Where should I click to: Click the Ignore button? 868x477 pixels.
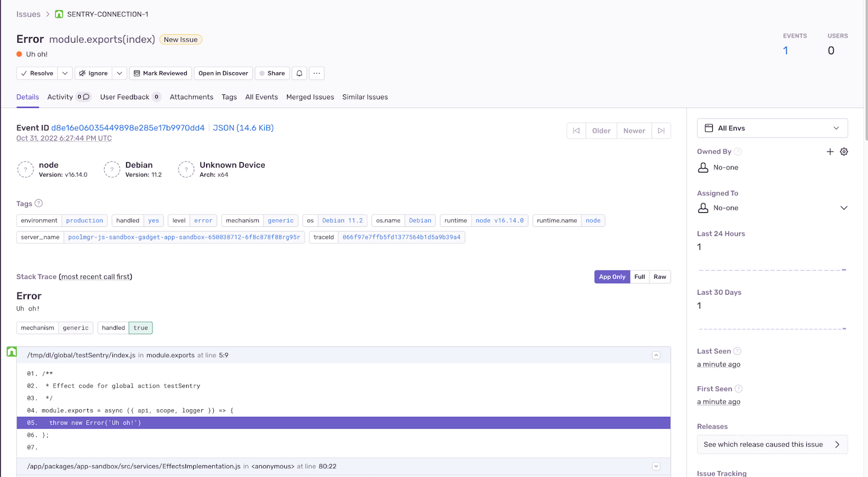(93, 73)
